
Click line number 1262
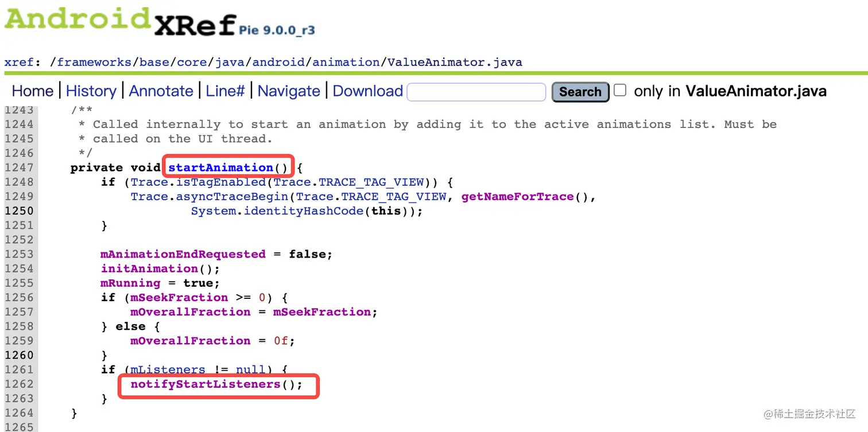(x=19, y=384)
